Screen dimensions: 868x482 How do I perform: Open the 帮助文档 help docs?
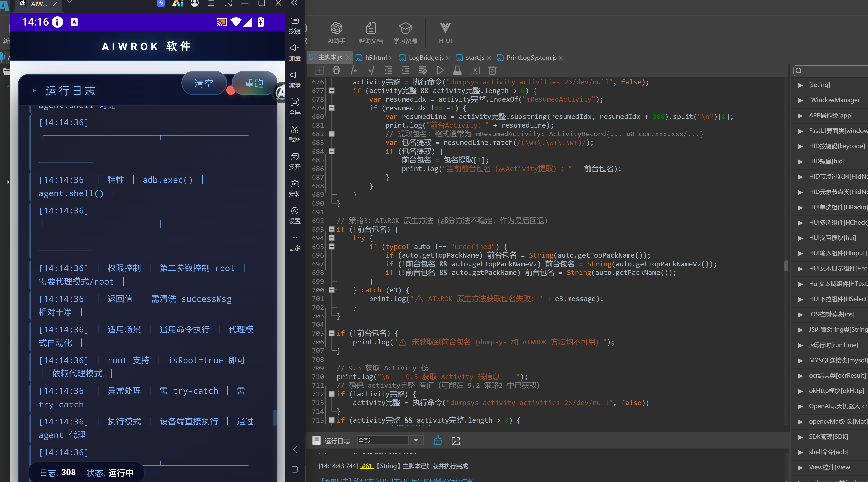[x=371, y=33]
